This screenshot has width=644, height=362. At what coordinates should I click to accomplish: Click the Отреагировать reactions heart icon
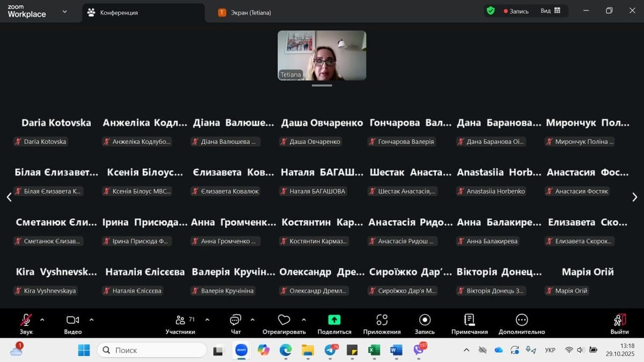[284, 320]
